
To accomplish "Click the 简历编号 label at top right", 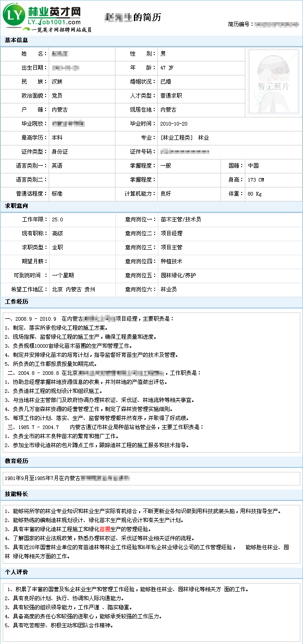I will [x=241, y=24].
